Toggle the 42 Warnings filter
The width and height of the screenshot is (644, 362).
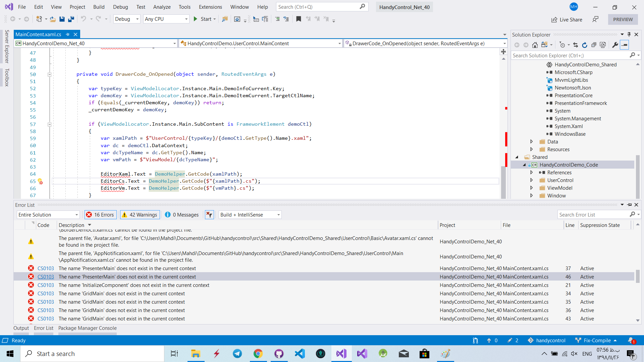coord(140,215)
